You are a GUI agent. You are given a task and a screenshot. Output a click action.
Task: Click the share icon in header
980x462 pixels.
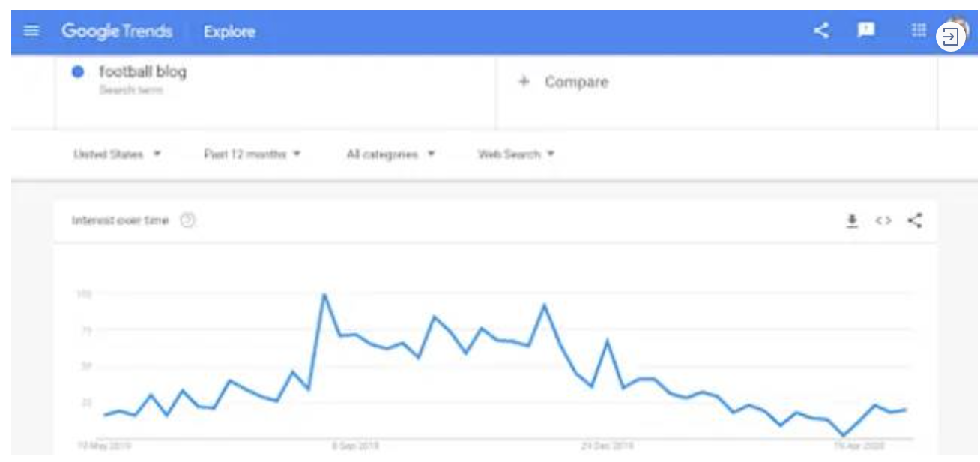(822, 31)
